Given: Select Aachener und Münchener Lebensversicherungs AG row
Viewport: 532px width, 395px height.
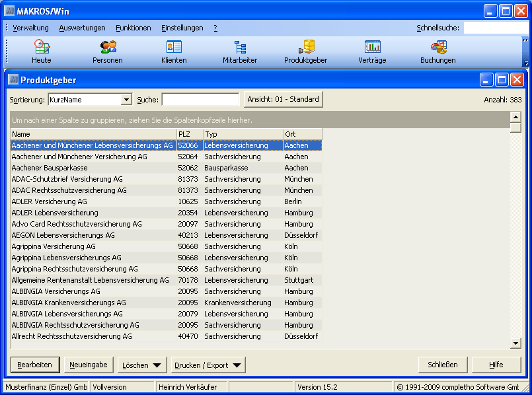Looking at the screenshot, I should pyautogui.click(x=166, y=145).
